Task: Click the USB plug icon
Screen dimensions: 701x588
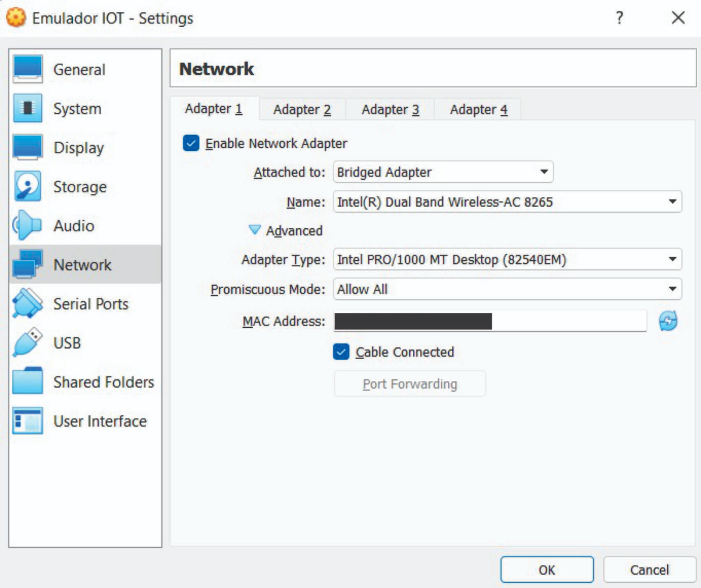Action: 28,342
